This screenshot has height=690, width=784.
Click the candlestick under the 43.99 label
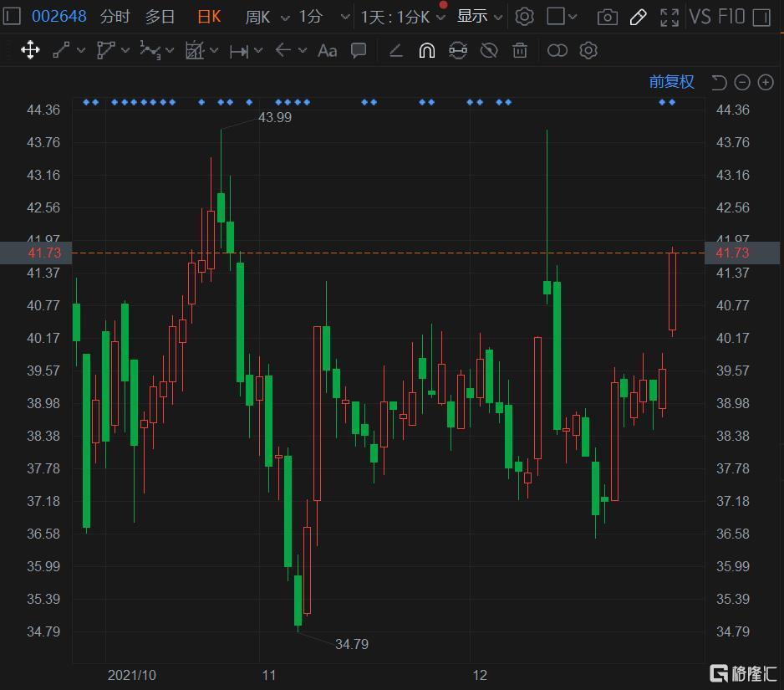(x=221, y=207)
